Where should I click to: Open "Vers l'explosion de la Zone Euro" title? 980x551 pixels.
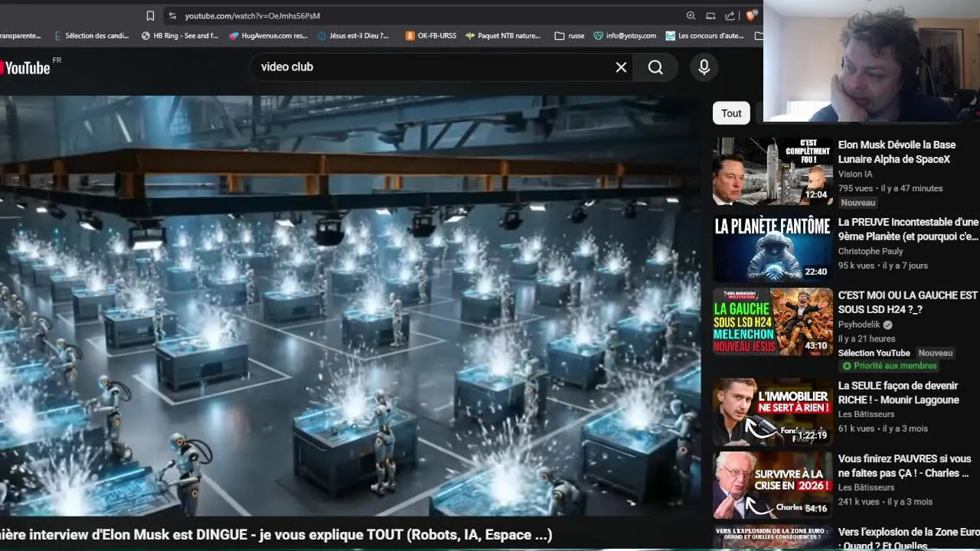[909, 538]
